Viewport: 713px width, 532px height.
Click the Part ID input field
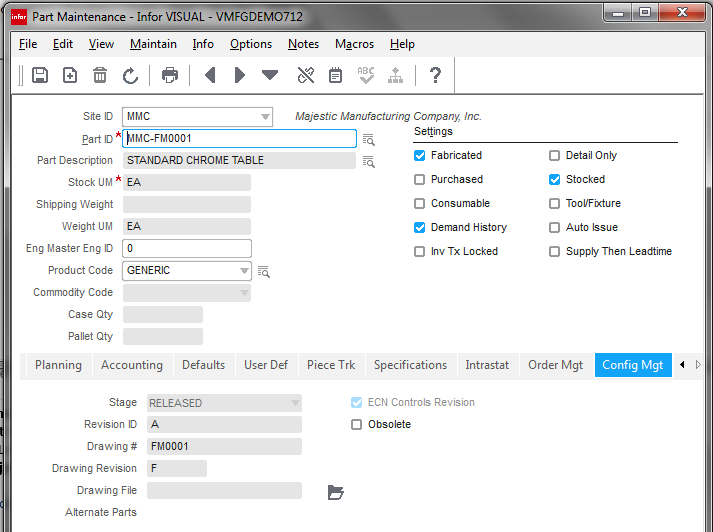click(x=239, y=139)
